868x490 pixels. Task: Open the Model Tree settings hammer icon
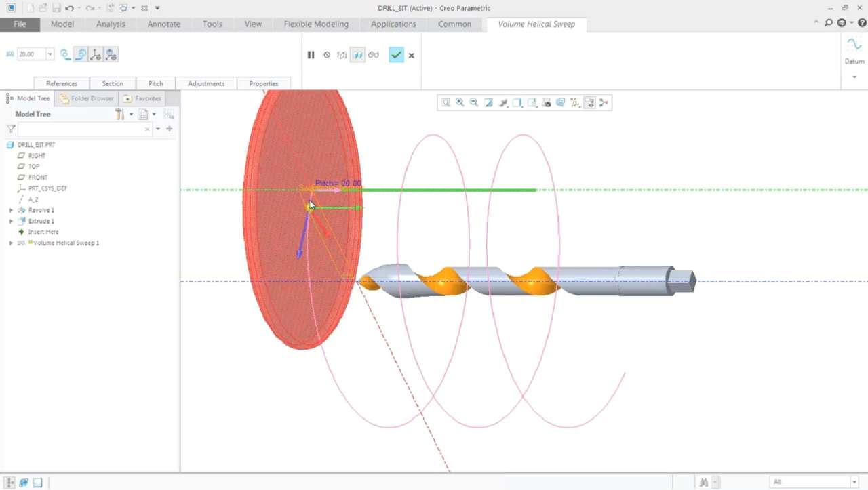(119, 115)
